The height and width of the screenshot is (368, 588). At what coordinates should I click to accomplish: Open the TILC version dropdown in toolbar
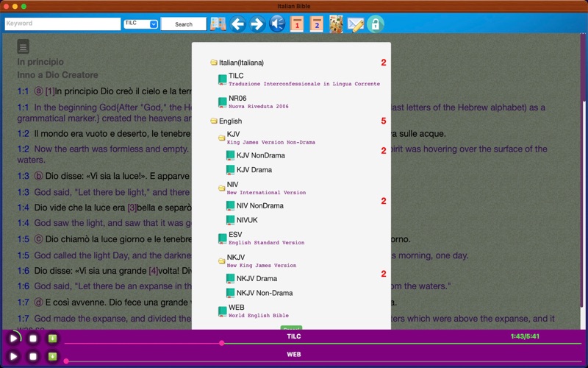140,24
